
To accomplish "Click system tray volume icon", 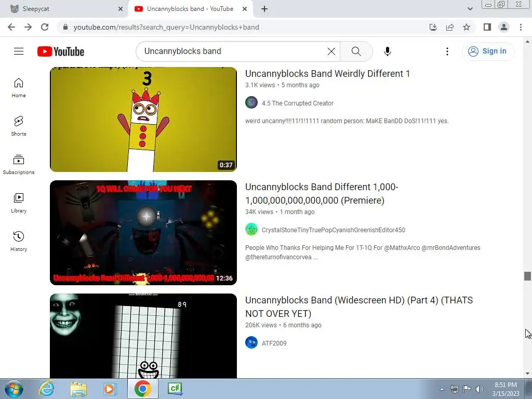I will point(480,389).
